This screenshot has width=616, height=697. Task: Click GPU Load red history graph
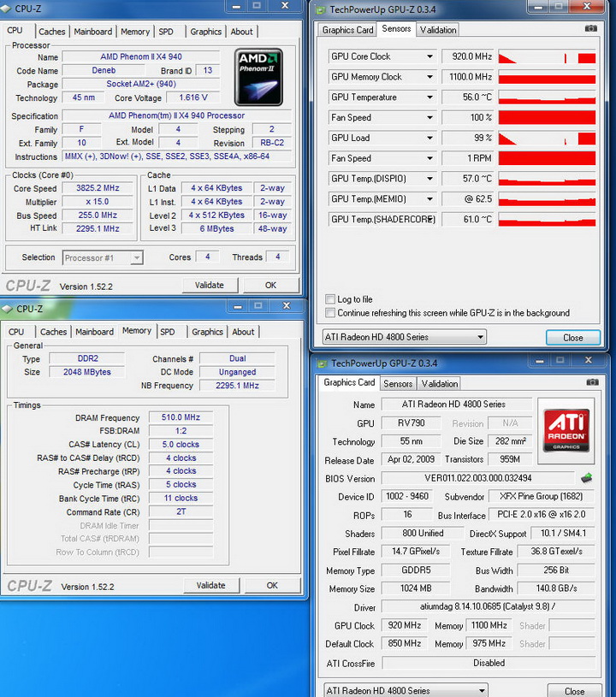547,139
